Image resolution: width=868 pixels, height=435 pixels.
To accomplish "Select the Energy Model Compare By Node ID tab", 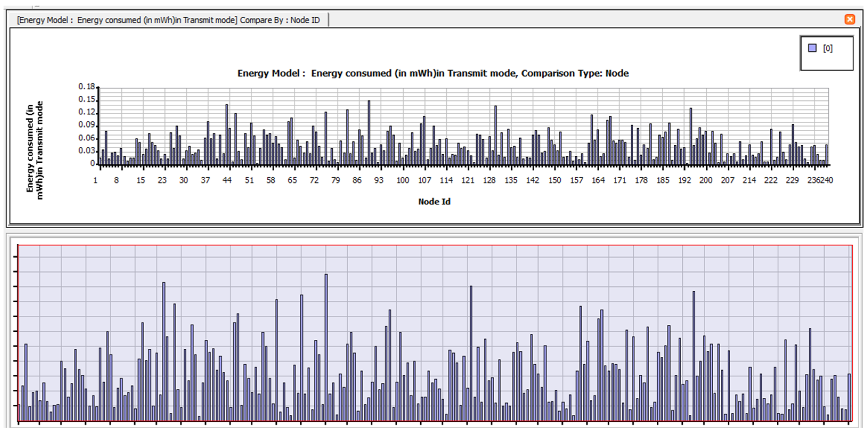I will click(x=168, y=20).
